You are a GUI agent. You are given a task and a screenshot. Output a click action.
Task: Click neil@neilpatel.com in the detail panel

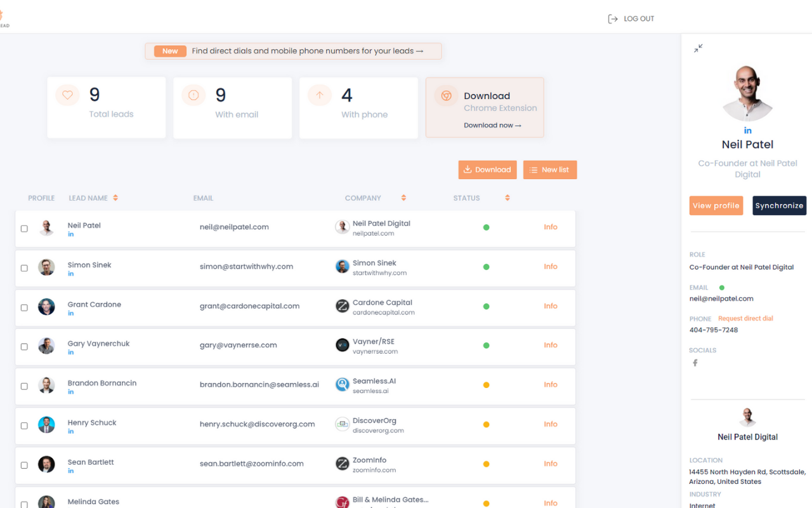(x=721, y=299)
